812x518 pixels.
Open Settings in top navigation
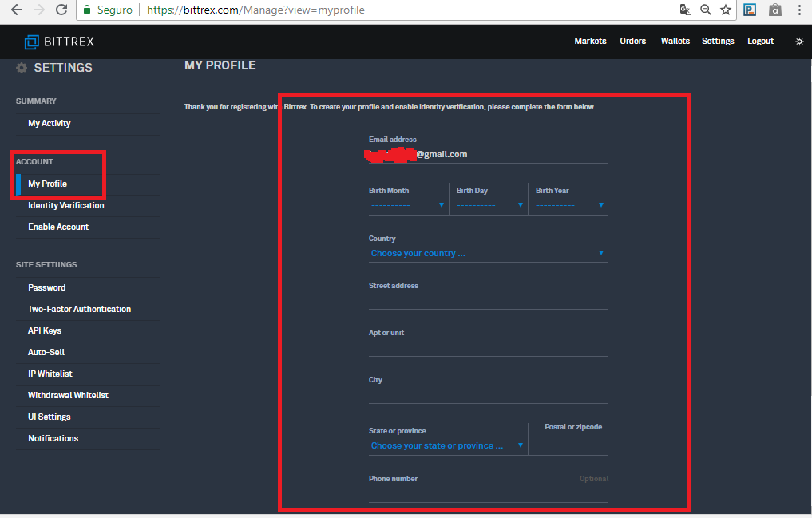coord(718,41)
